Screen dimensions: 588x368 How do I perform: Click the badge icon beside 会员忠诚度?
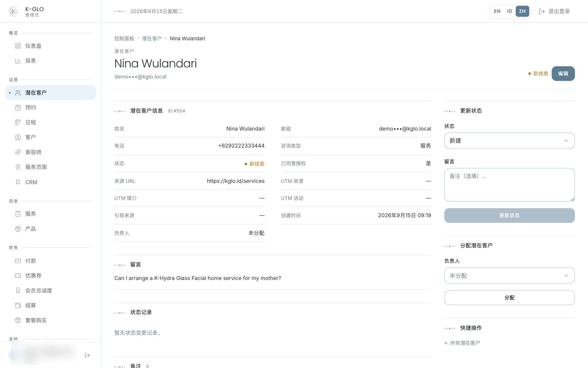(x=18, y=290)
